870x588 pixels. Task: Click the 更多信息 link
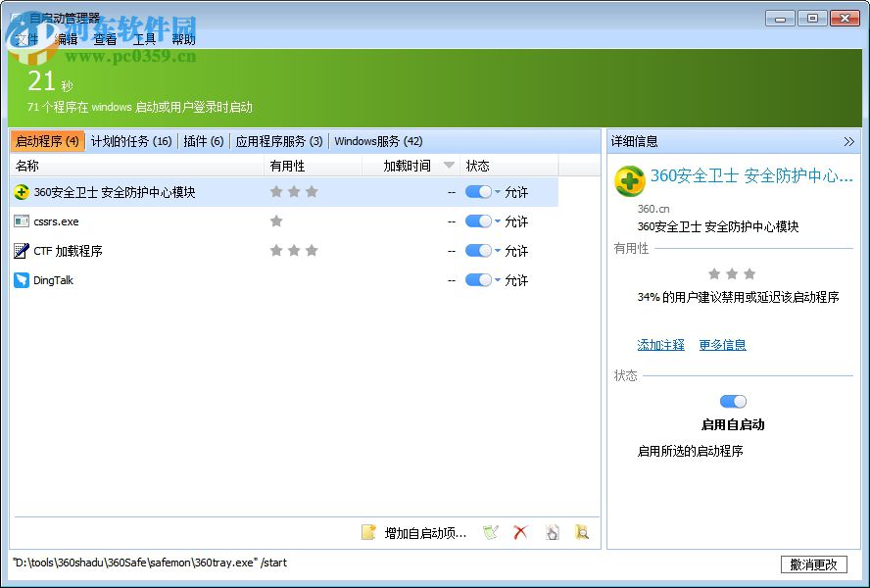click(x=722, y=345)
